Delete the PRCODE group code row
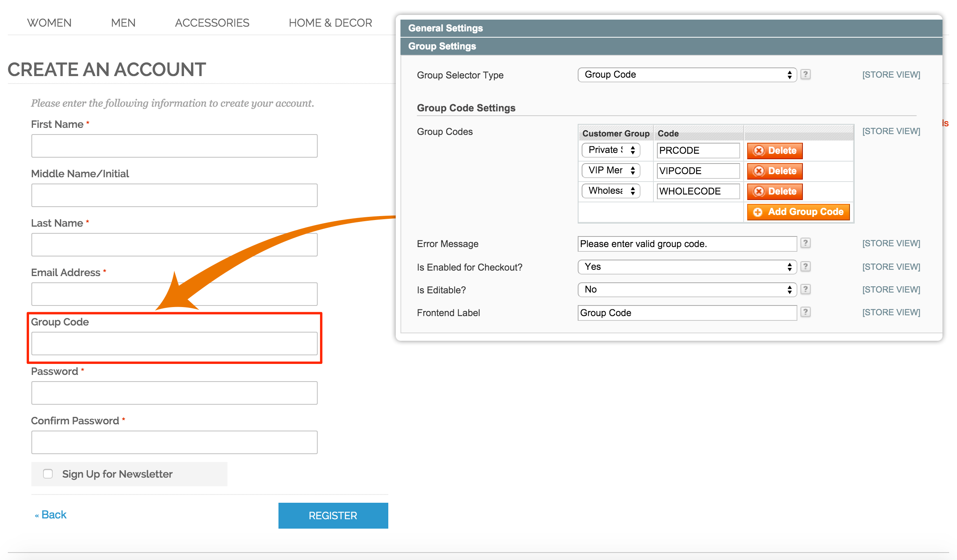The image size is (957, 560). [x=775, y=151]
